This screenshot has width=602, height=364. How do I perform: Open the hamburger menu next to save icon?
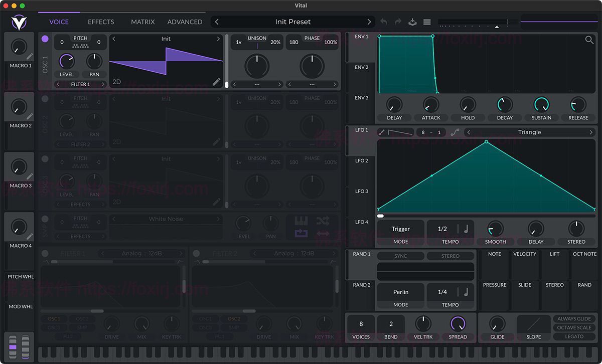click(x=427, y=22)
